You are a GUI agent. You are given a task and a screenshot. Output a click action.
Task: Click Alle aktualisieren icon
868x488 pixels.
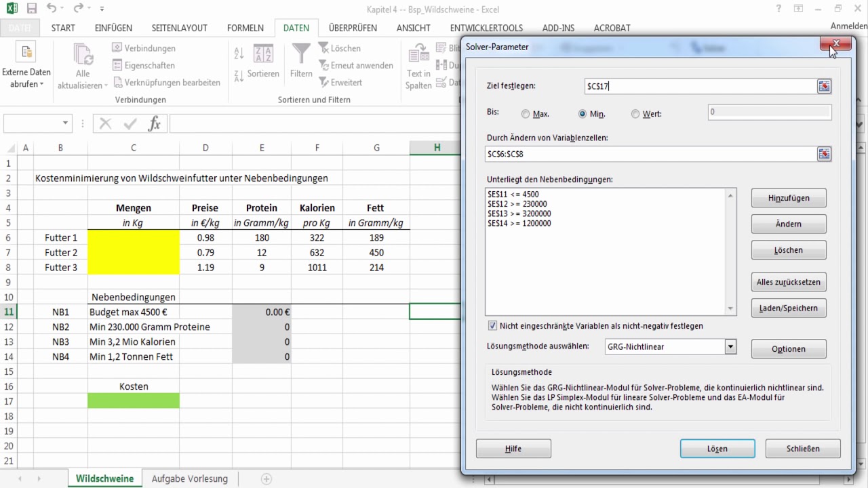(83, 54)
